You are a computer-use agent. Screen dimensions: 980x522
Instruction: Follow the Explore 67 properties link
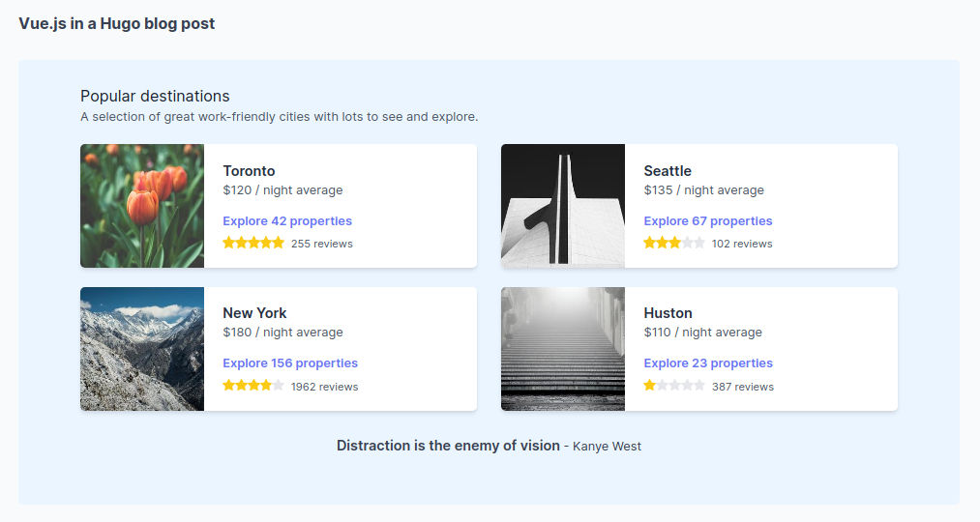pos(708,221)
